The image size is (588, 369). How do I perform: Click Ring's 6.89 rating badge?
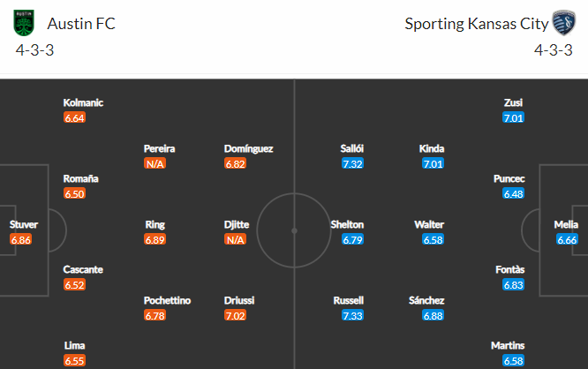point(155,239)
